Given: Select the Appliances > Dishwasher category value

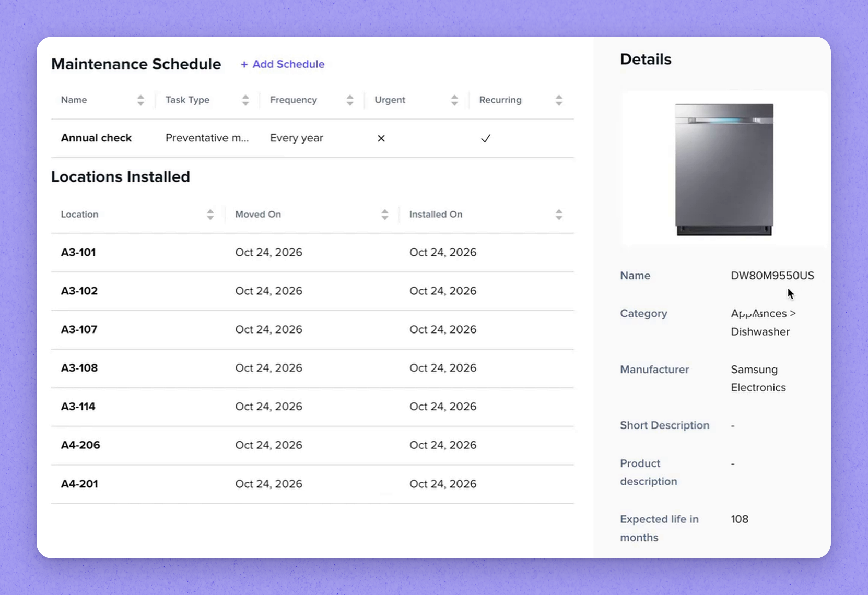Looking at the screenshot, I should 763,323.
